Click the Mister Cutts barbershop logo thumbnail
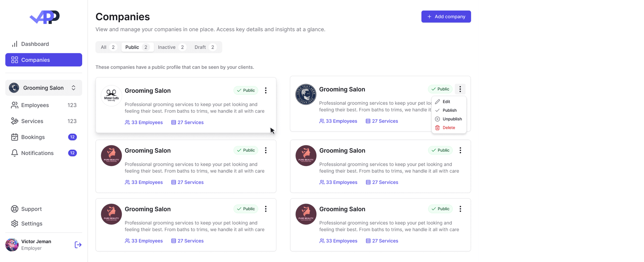Screen dimensions: 644x262 (x=111, y=96)
